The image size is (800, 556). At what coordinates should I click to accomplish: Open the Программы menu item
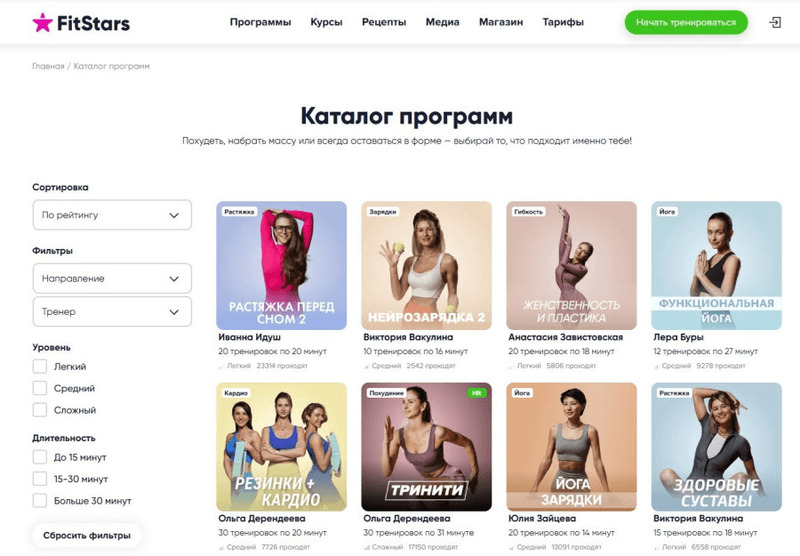click(260, 22)
